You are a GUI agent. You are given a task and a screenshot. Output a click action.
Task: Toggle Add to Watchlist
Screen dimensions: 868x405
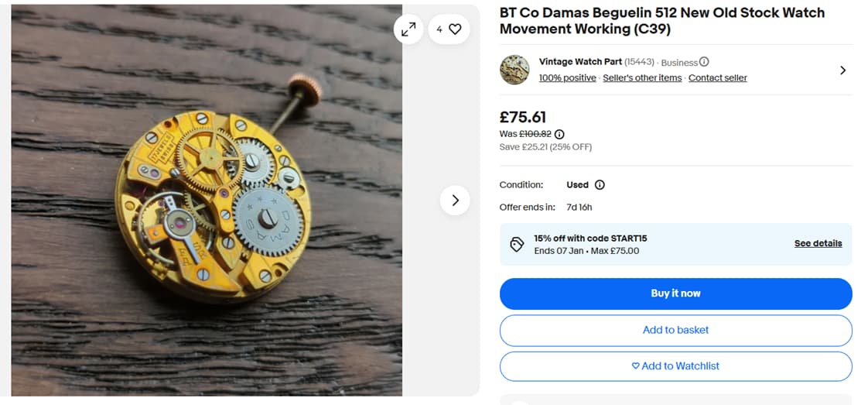pyautogui.click(x=675, y=366)
